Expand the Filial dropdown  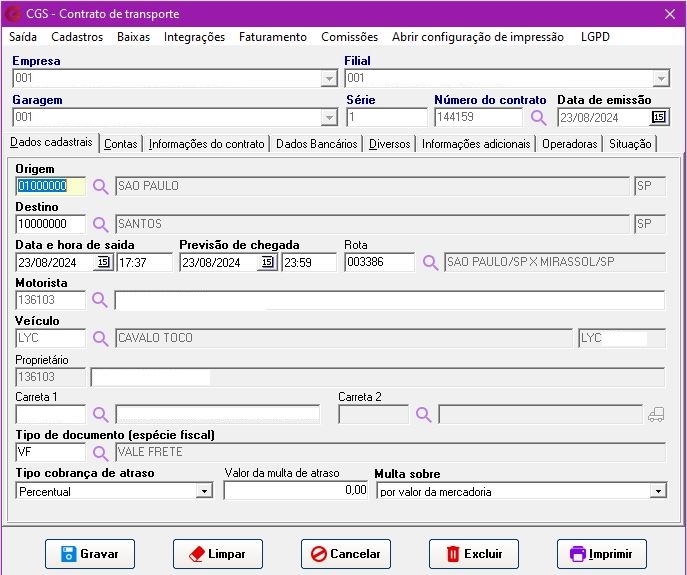click(x=661, y=79)
